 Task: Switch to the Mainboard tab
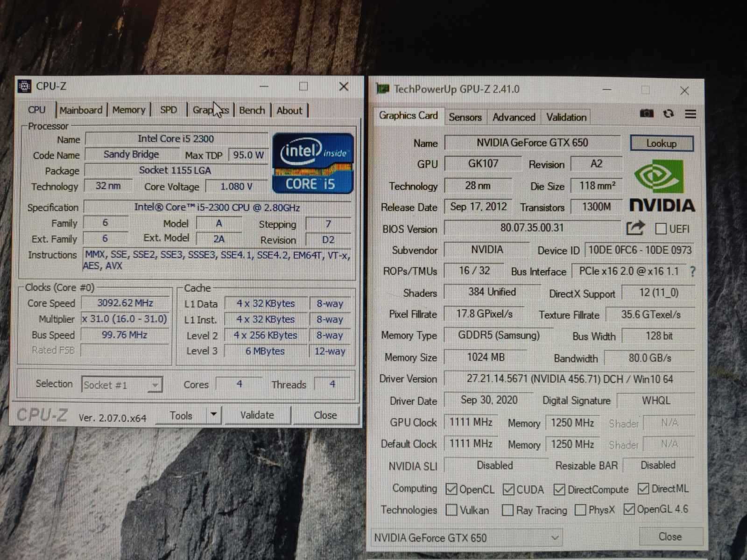pyautogui.click(x=81, y=110)
